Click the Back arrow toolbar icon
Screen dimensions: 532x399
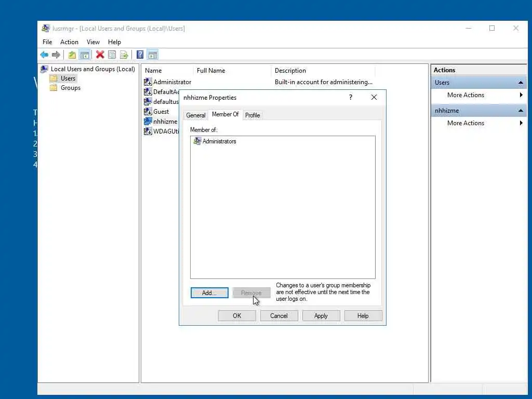click(44, 55)
